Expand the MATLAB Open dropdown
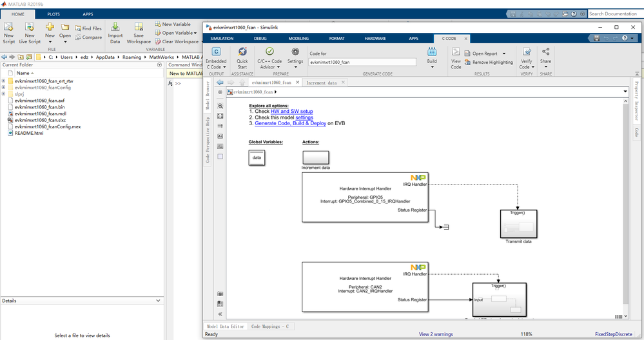Image resolution: width=644 pixels, height=340 pixels. click(x=65, y=42)
